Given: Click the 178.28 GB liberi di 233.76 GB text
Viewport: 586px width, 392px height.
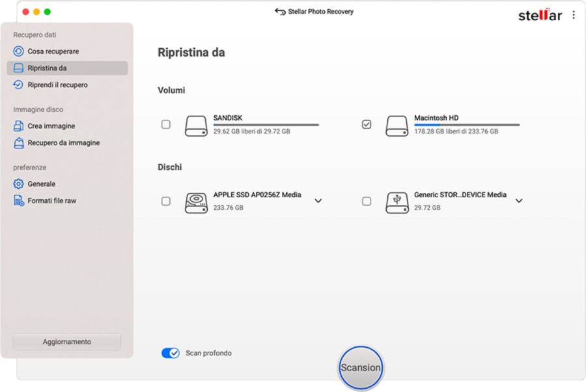Looking at the screenshot, I should (456, 131).
